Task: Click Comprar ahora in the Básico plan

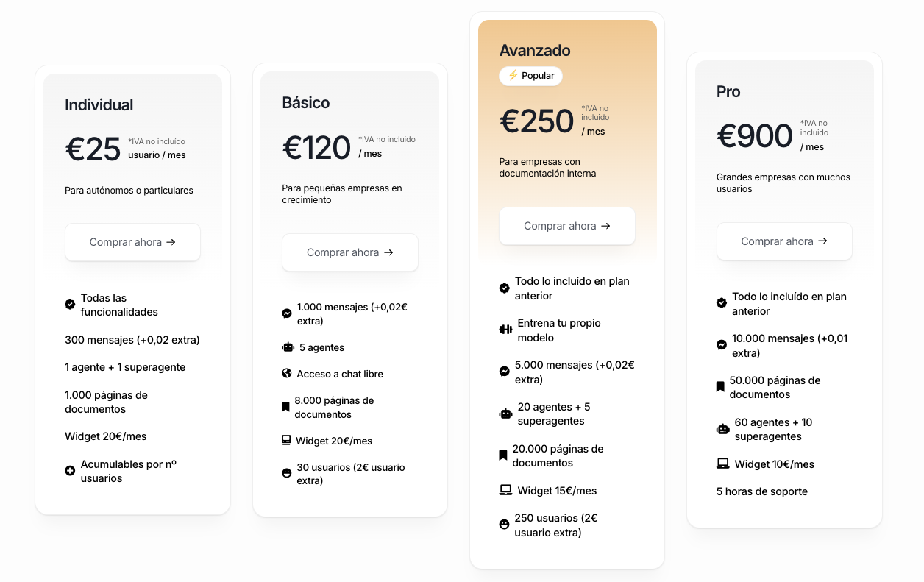Action: (x=349, y=252)
